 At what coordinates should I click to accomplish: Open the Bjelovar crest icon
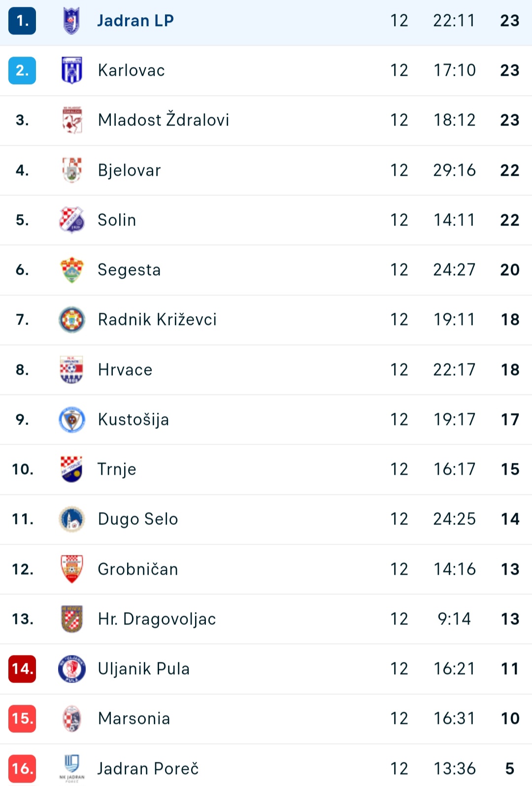(x=72, y=170)
